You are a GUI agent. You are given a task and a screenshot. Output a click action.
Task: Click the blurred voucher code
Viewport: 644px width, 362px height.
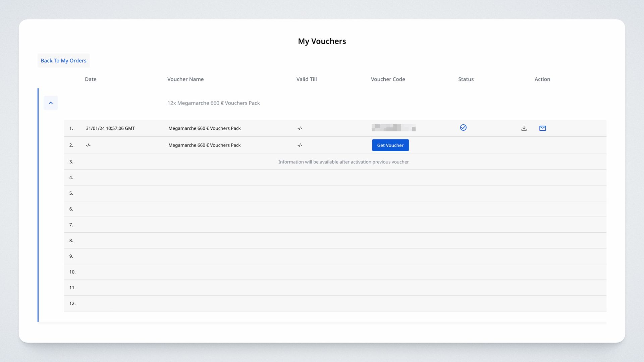coord(393,128)
